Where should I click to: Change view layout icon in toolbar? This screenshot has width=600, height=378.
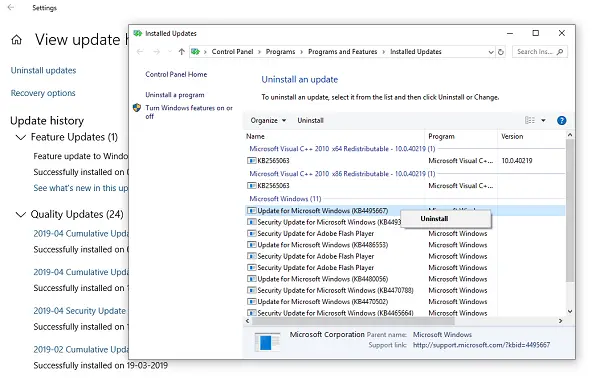(530, 121)
